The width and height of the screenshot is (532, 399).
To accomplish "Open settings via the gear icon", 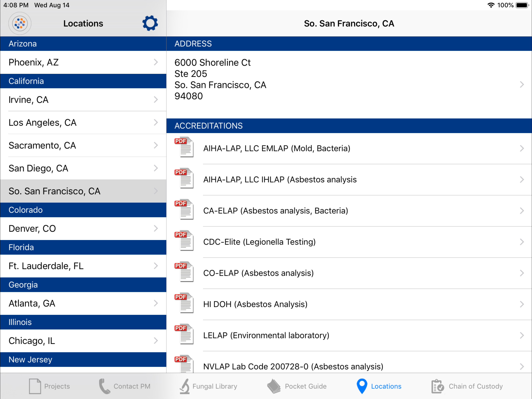I will point(150,23).
